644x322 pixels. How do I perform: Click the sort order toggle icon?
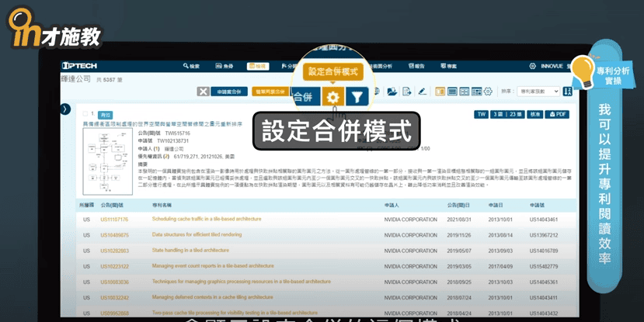pos(568,92)
